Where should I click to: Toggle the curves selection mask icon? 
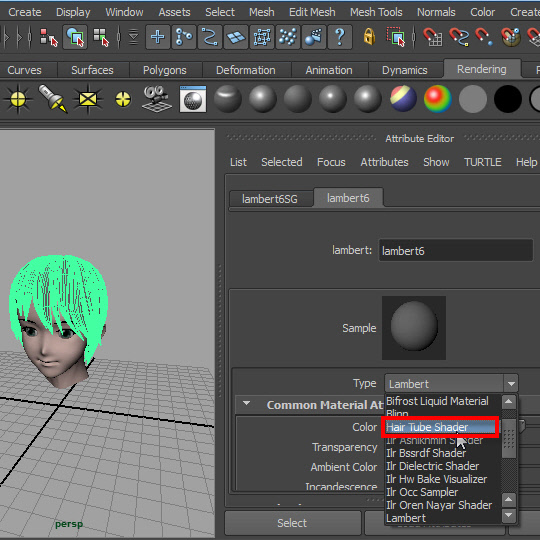click(x=210, y=37)
